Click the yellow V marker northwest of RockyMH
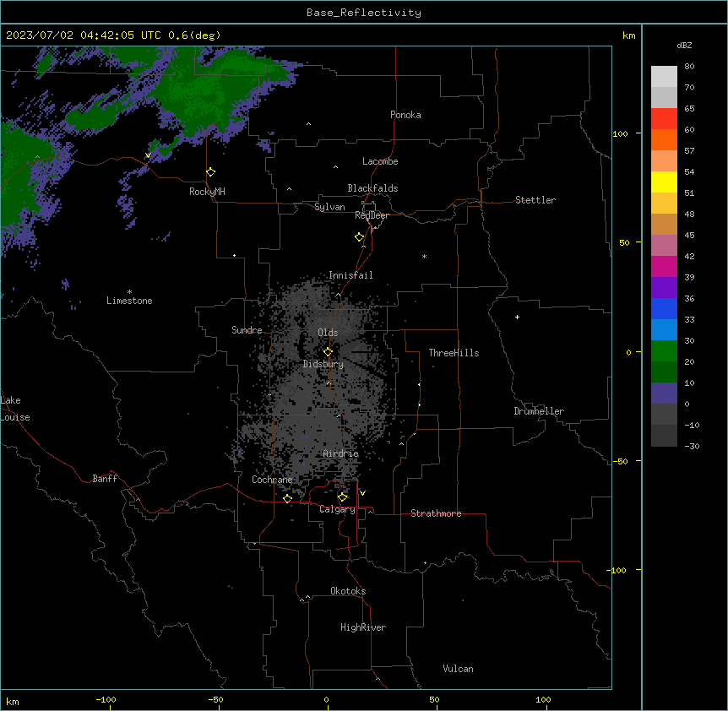This screenshot has height=711, width=728. click(148, 155)
